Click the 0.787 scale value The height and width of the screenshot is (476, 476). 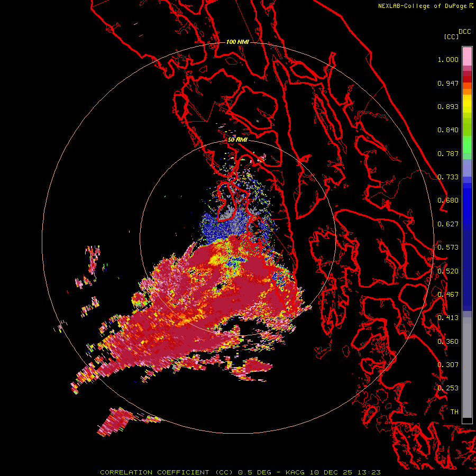tap(448, 153)
